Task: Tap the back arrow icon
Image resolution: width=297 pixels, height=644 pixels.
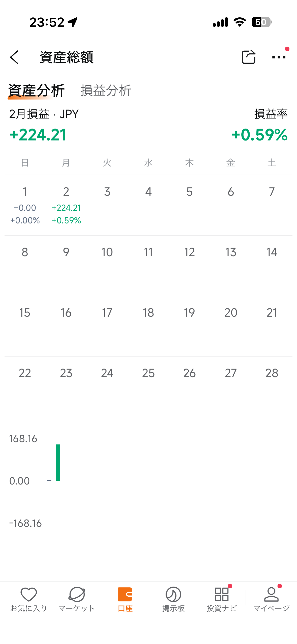Action: 14,57
